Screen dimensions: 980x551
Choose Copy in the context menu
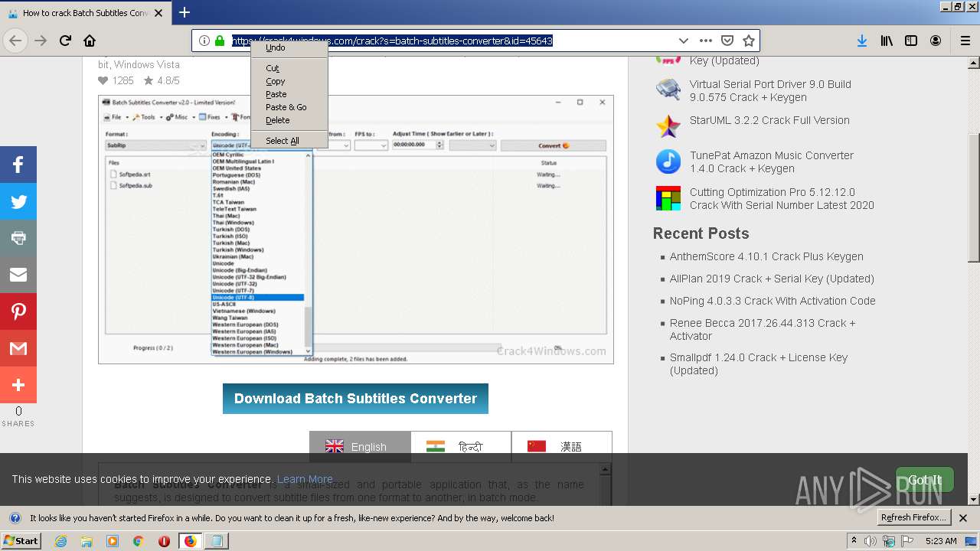[x=289, y=81]
